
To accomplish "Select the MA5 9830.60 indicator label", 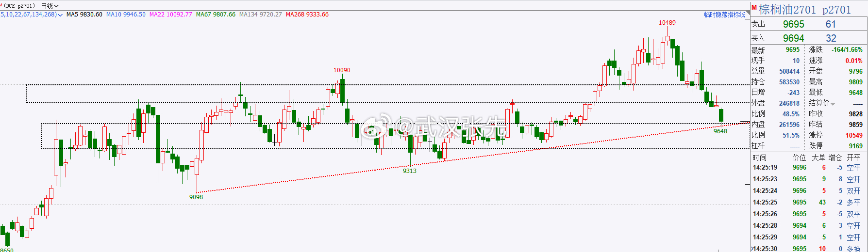I will coord(84,15).
